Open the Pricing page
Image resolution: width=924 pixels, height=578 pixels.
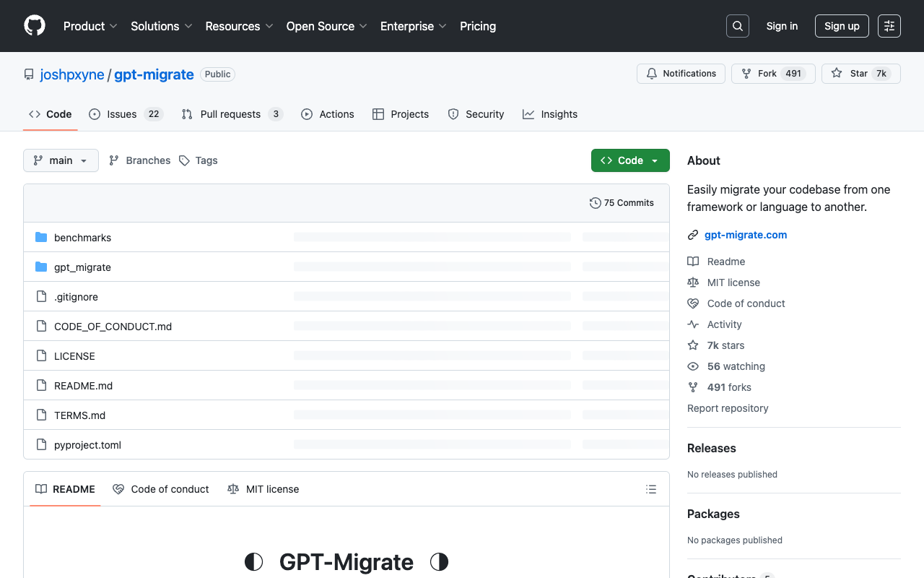[x=478, y=26]
